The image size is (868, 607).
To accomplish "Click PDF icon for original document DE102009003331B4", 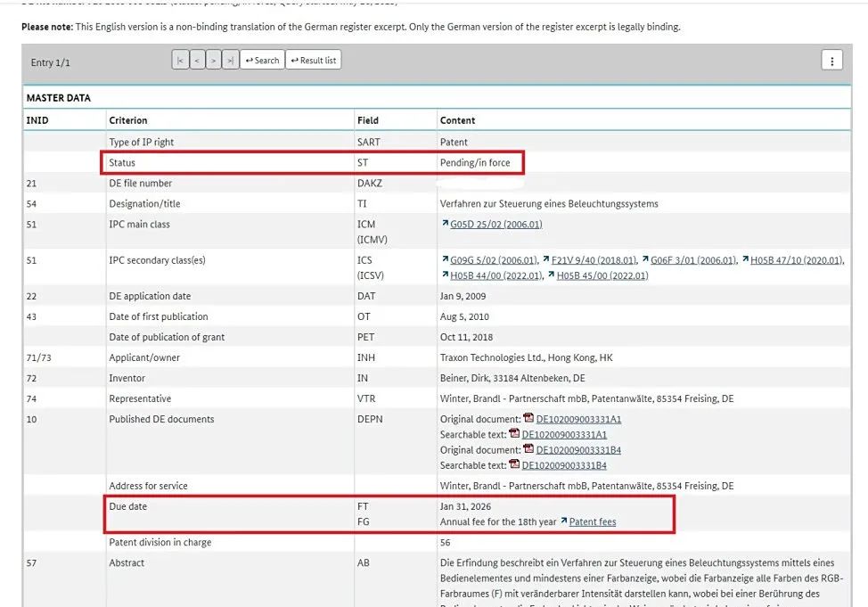I will [528, 450].
